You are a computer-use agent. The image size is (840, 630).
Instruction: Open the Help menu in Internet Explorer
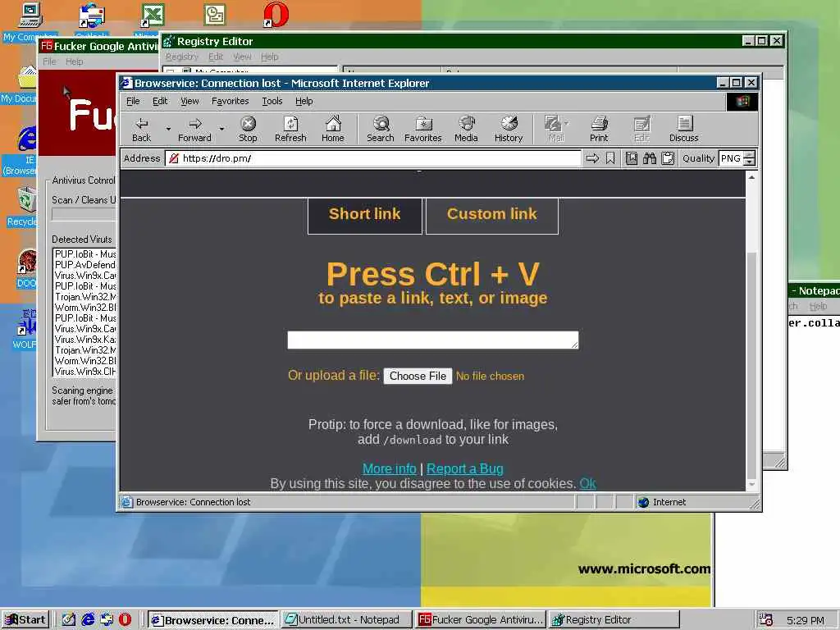[304, 101]
